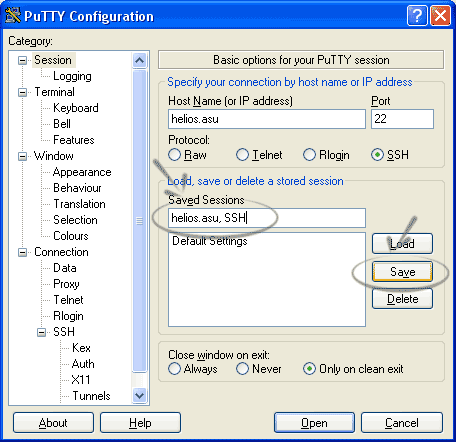Click the question mark help icon
Viewport: 456px width, 442px height.
[x=417, y=15]
